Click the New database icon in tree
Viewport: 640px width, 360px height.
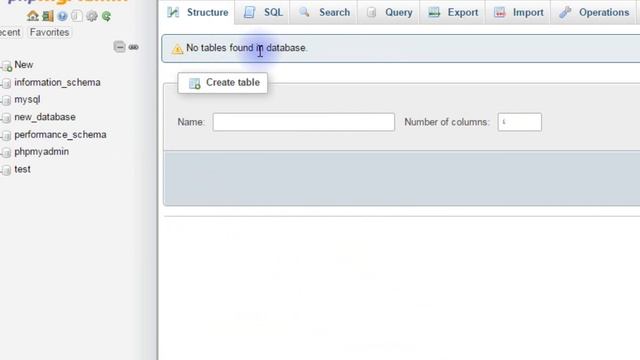(x=6, y=66)
